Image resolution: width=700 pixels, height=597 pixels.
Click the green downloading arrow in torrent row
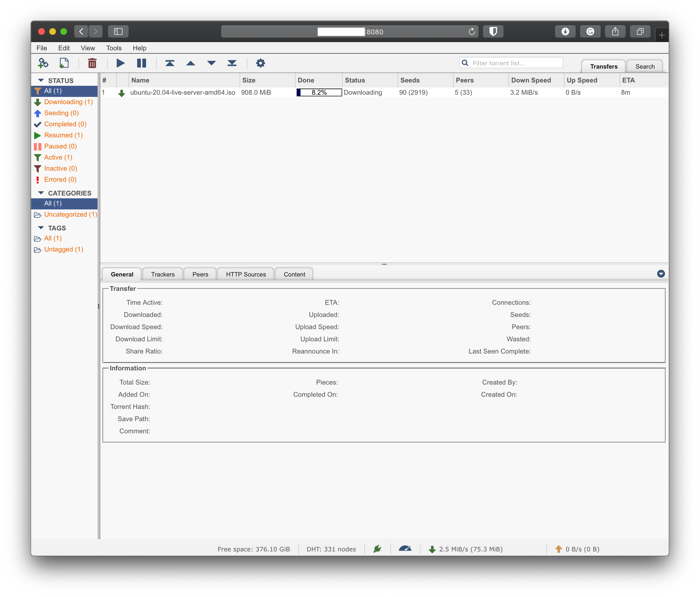121,93
